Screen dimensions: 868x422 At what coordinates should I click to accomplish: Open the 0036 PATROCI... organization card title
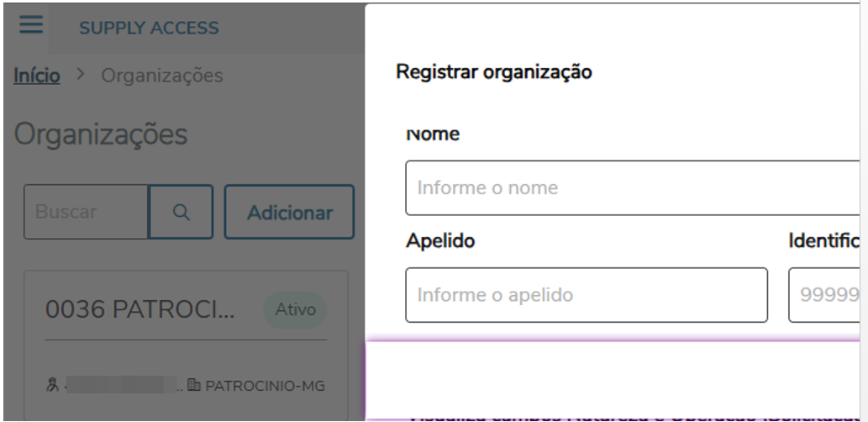click(140, 309)
